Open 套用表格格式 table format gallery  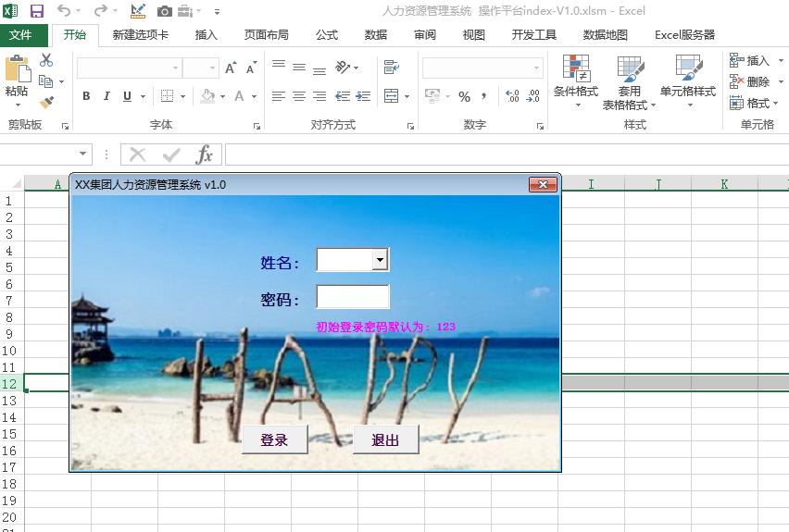pyautogui.click(x=630, y=82)
